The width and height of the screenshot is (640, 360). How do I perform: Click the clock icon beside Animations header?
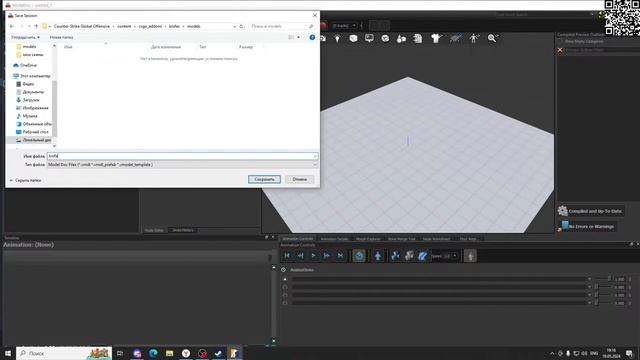(x=283, y=270)
